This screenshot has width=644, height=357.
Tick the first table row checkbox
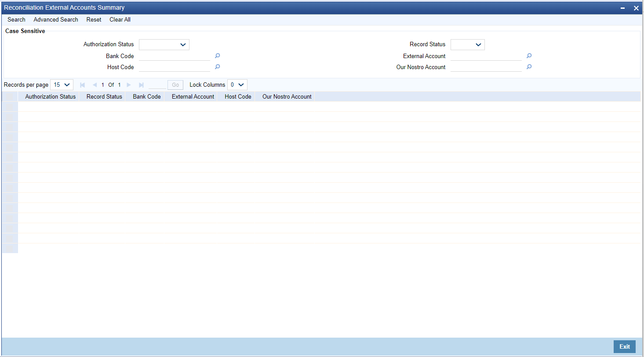pos(10,107)
